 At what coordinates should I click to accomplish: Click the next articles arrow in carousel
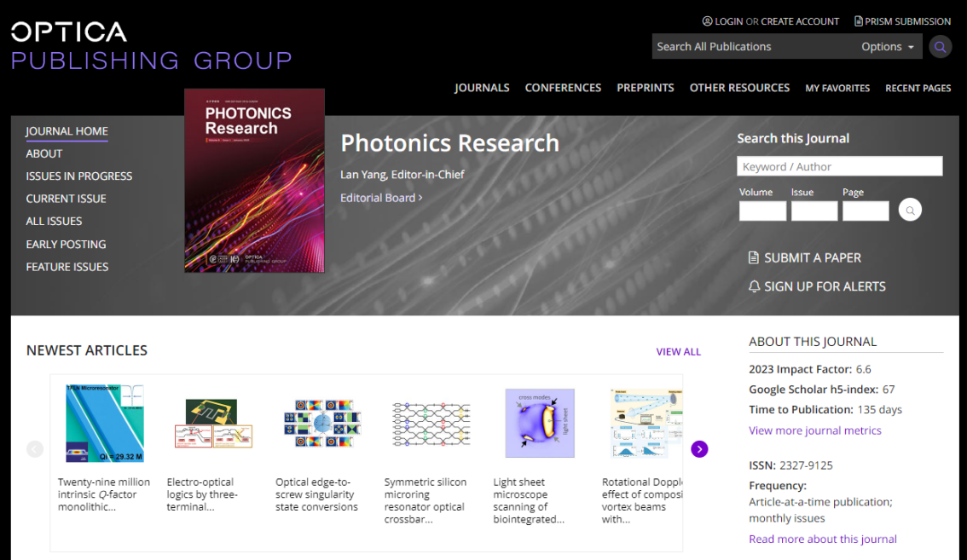tap(699, 449)
